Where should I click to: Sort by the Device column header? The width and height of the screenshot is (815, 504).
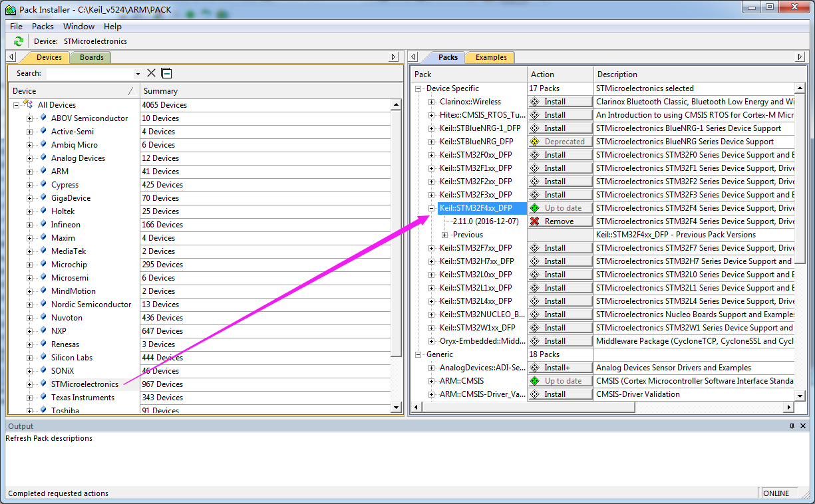pos(73,91)
